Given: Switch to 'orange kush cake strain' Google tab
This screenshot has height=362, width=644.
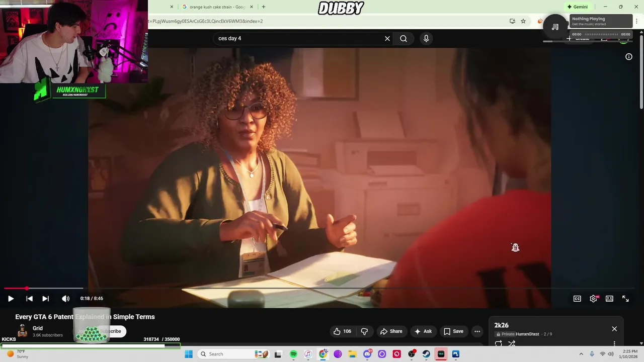Looking at the screenshot, I should click(x=217, y=7).
